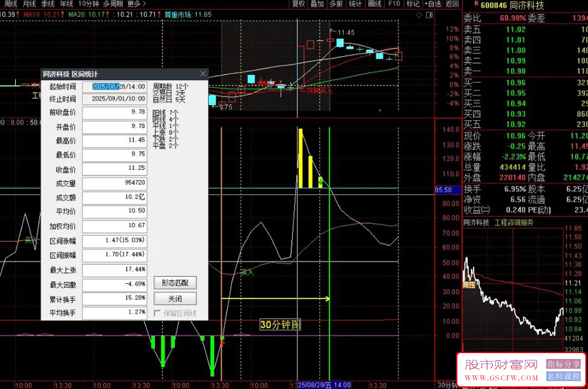Click the 平均换手 field showing 1.27%
Image resolution: width=588 pixels, height=389 pixels.
click(115, 313)
